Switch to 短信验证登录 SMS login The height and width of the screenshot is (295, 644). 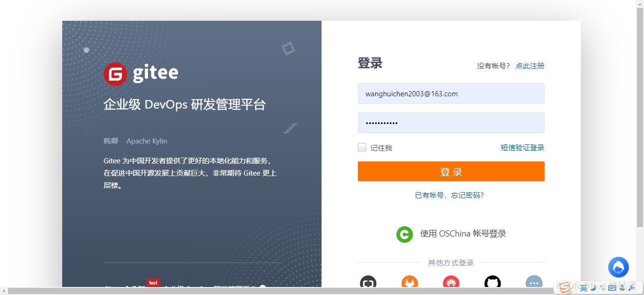(x=522, y=148)
